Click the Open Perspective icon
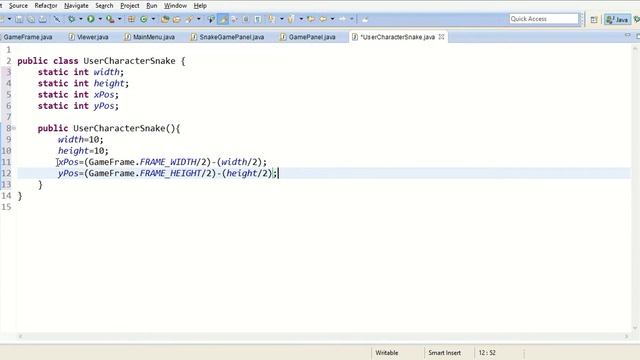 tap(594, 20)
